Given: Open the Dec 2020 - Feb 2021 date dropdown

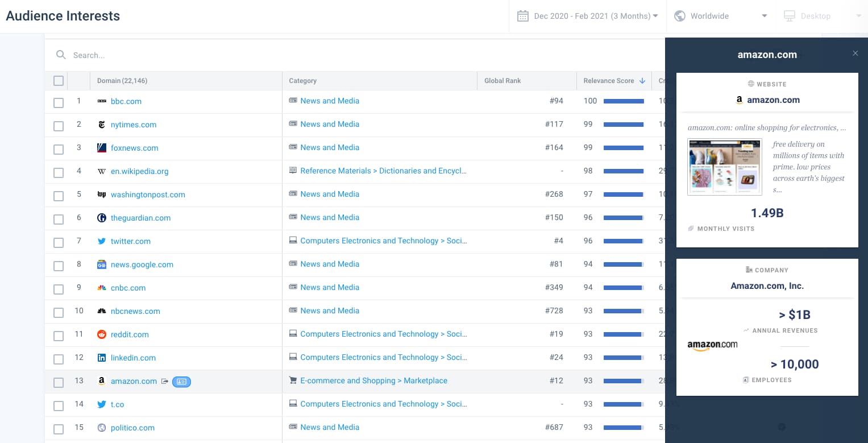Looking at the screenshot, I should pyautogui.click(x=587, y=16).
